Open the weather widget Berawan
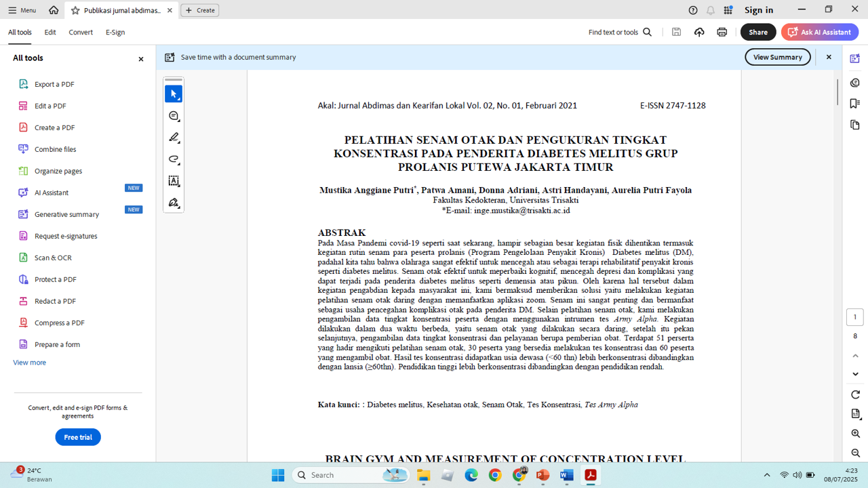Image resolution: width=868 pixels, height=488 pixels. click(x=31, y=474)
